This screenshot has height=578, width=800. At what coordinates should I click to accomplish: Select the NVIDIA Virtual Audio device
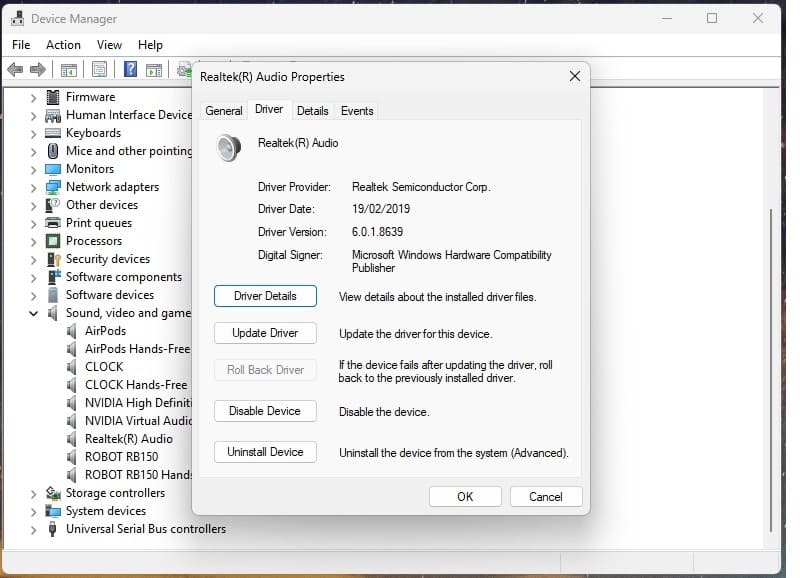[138, 421]
